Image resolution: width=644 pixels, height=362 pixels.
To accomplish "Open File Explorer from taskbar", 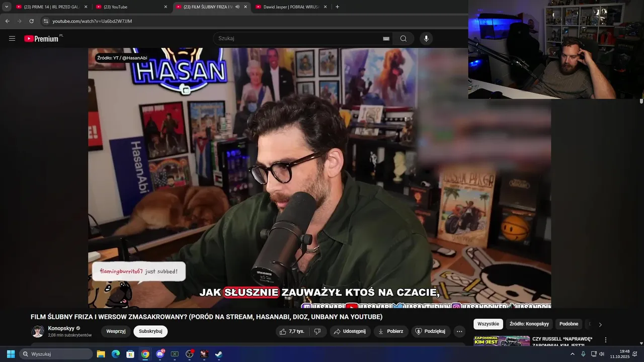I will click(x=101, y=354).
